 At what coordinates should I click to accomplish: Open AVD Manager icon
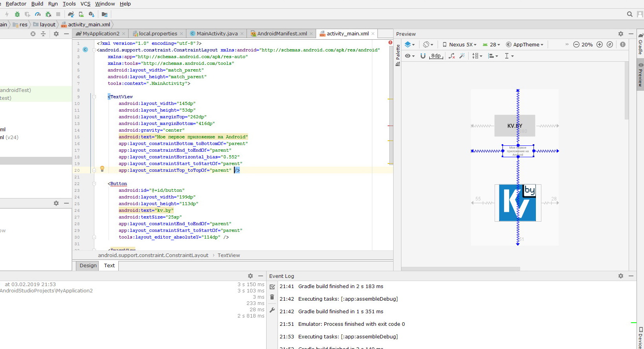[81, 14]
